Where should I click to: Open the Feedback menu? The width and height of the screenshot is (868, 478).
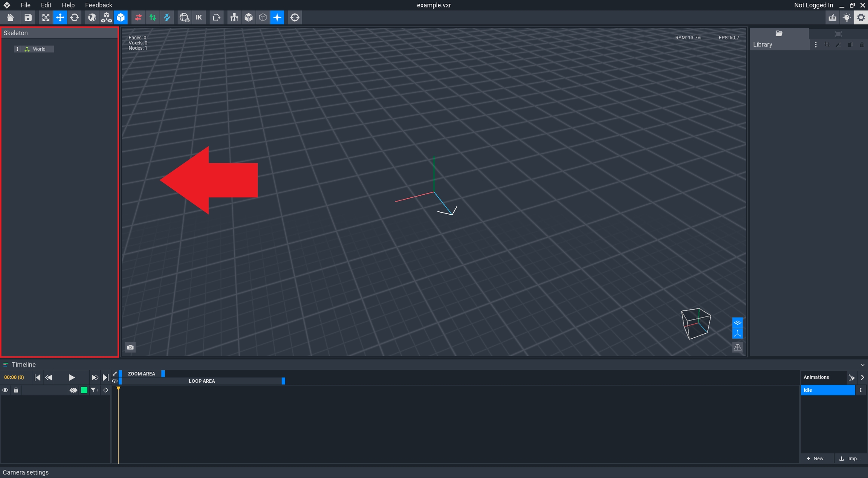(x=98, y=5)
